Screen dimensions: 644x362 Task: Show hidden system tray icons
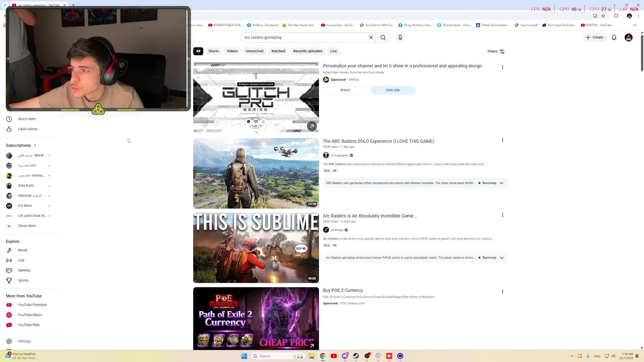click(x=572, y=356)
